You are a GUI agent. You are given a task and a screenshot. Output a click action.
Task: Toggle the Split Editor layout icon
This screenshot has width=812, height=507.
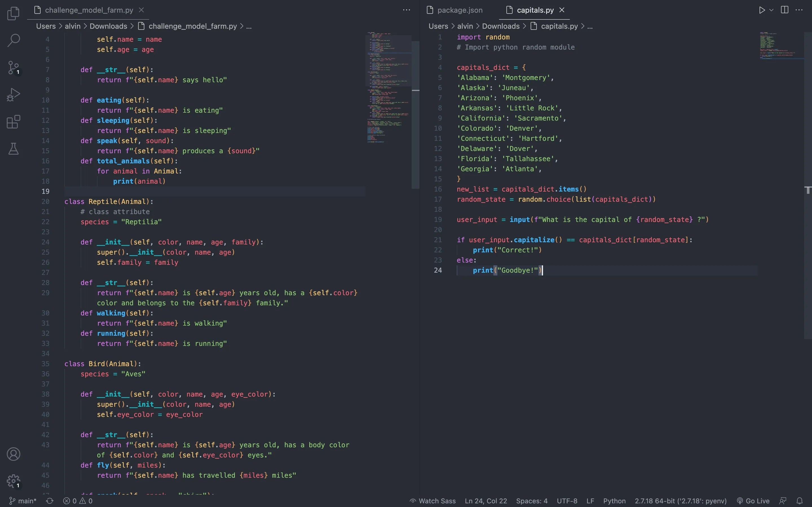pos(784,10)
